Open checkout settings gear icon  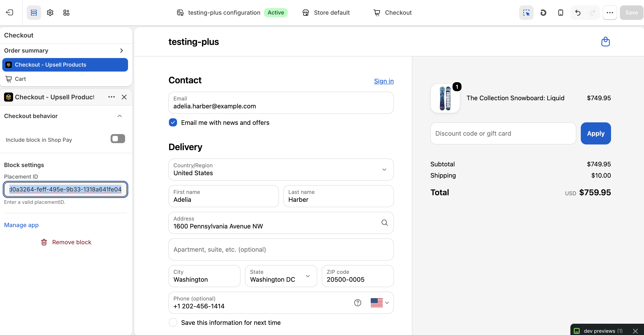tap(50, 12)
